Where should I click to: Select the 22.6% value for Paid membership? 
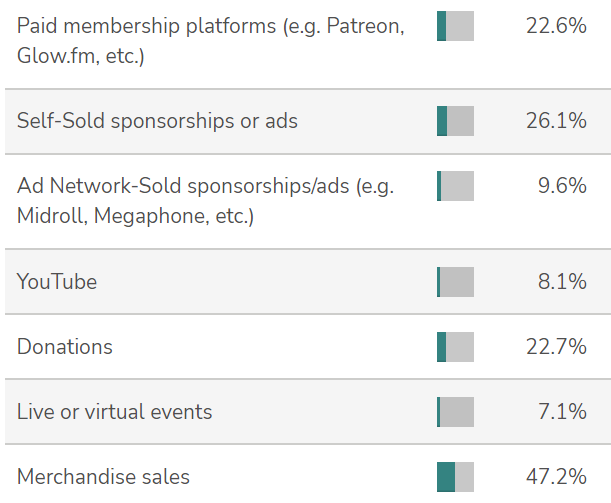556,26
